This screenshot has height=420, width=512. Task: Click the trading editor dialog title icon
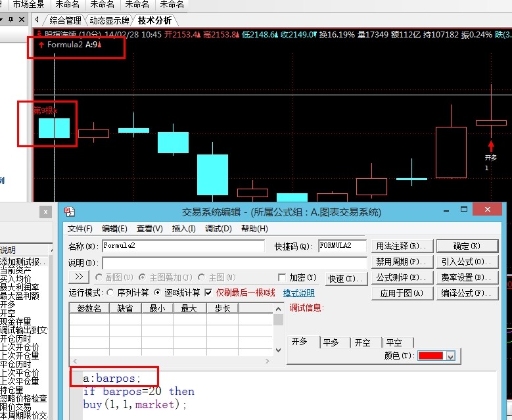click(x=70, y=212)
